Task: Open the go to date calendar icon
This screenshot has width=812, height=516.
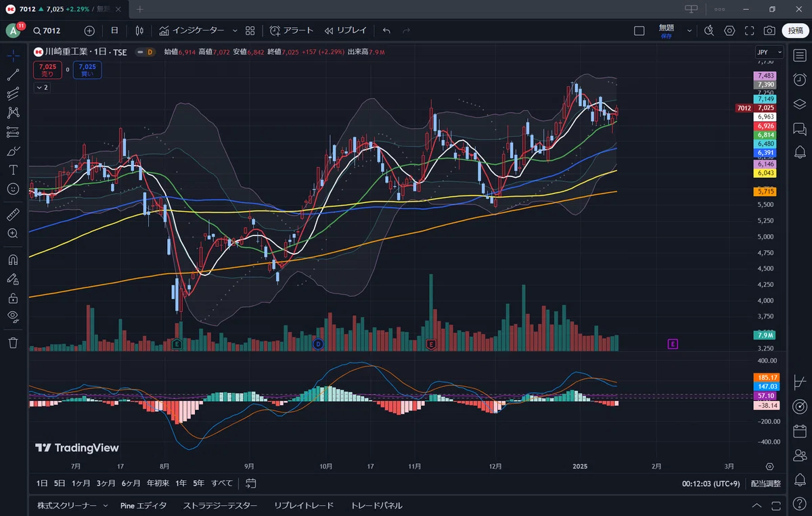Action: click(251, 484)
